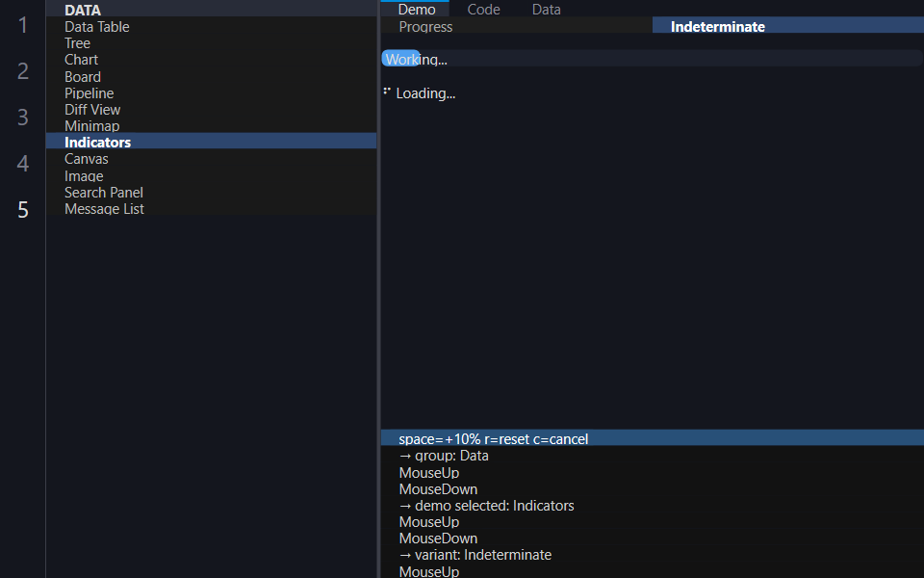Image resolution: width=924 pixels, height=578 pixels.
Task: Click the '→ group: Data' log line
Action: coord(653,456)
